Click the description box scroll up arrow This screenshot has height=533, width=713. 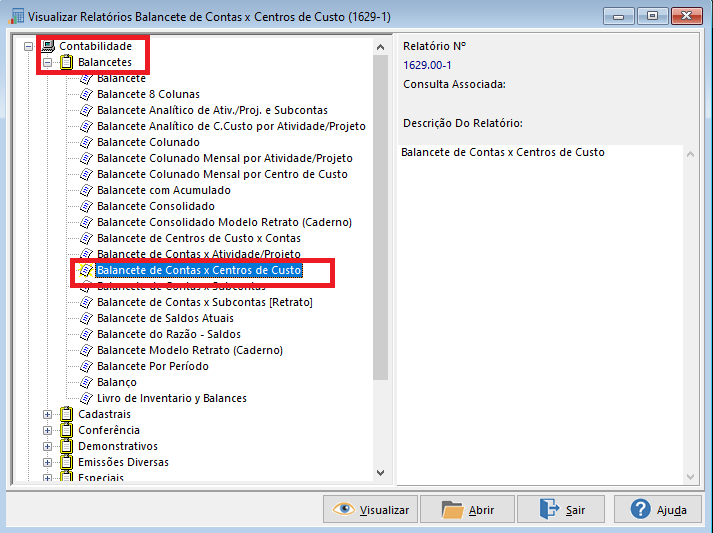[x=690, y=155]
